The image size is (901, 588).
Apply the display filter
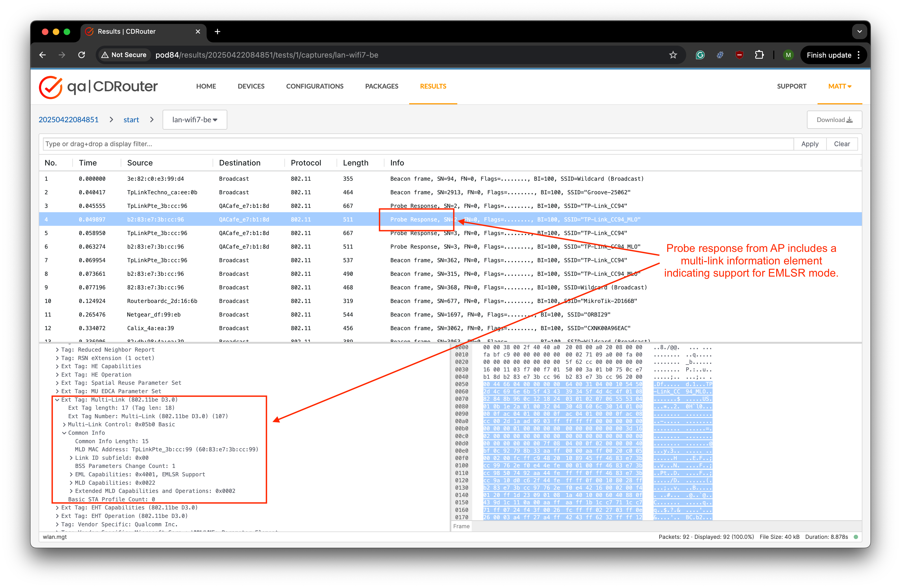pyautogui.click(x=810, y=144)
